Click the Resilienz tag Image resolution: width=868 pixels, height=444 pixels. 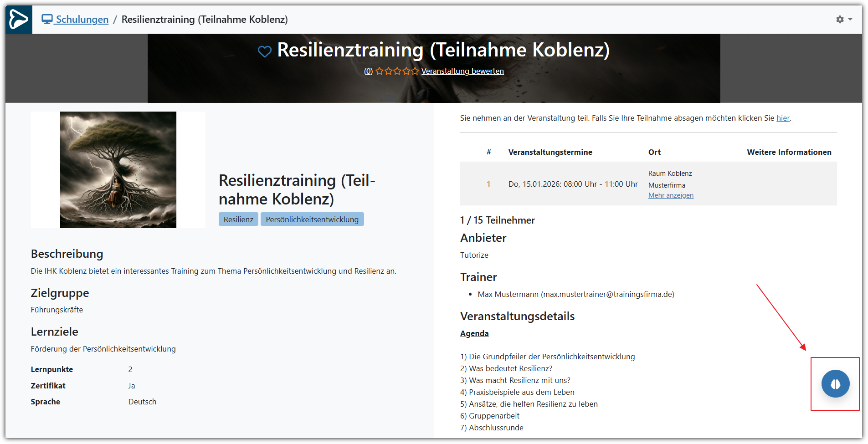[x=238, y=219]
